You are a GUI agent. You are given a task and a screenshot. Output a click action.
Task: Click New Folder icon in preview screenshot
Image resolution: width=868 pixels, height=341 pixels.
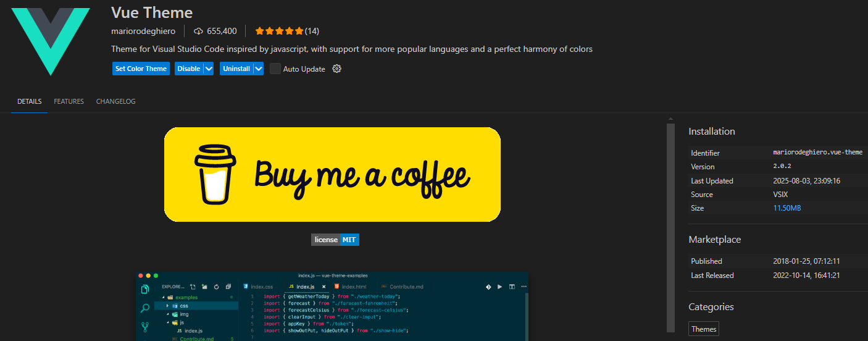204,287
